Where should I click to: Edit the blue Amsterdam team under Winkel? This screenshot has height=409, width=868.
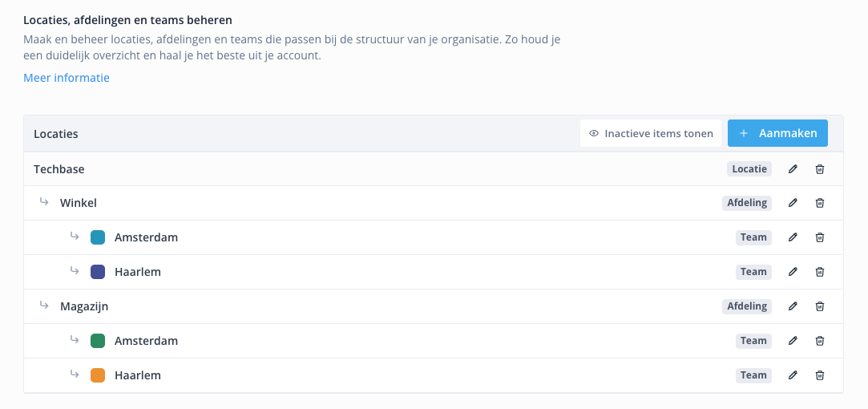click(793, 237)
